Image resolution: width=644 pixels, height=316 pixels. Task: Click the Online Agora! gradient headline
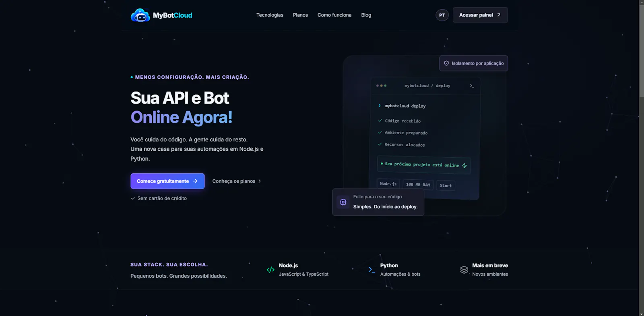coord(181,117)
